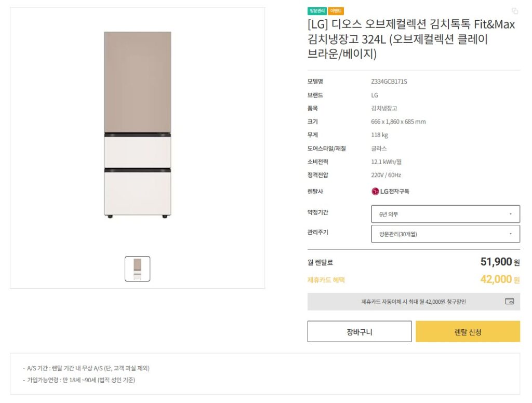Open the 관리주기 management cycle selector
This screenshot has height=403, width=532.
click(x=444, y=233)
